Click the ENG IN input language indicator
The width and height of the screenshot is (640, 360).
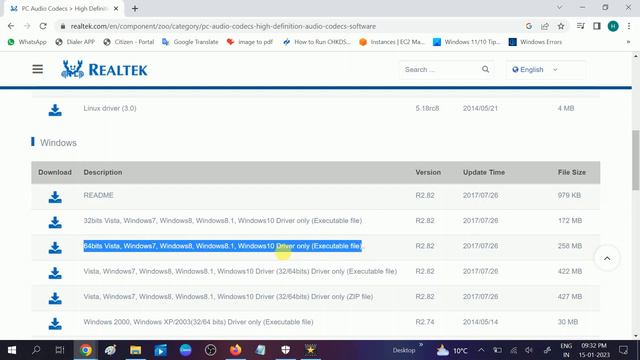[x=566, y=350]
